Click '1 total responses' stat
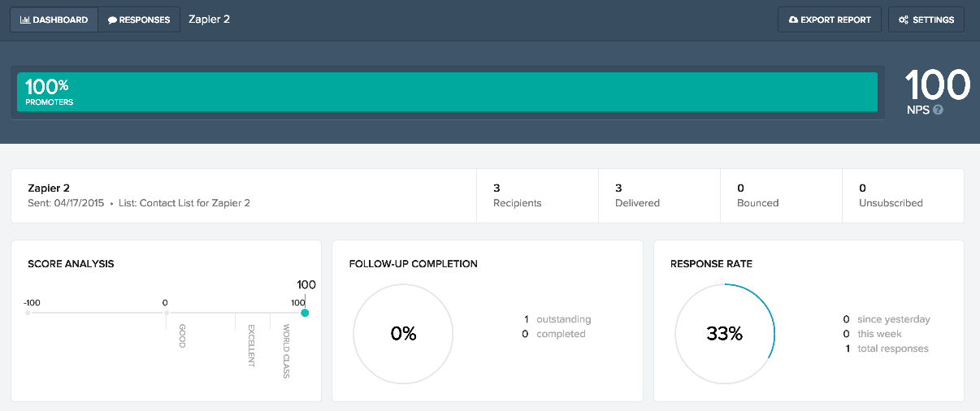The image size is (980, 411). (887, 348)
